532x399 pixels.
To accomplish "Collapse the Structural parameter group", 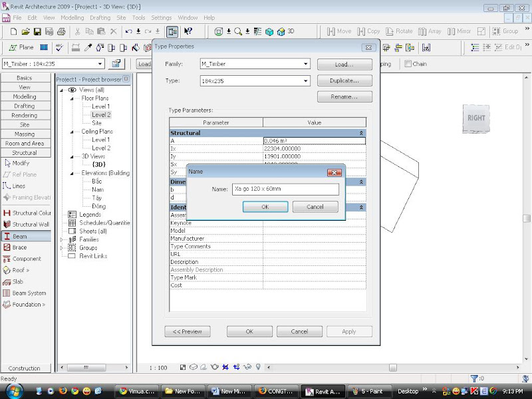I will pyautogui.click(x=361, y=133).
